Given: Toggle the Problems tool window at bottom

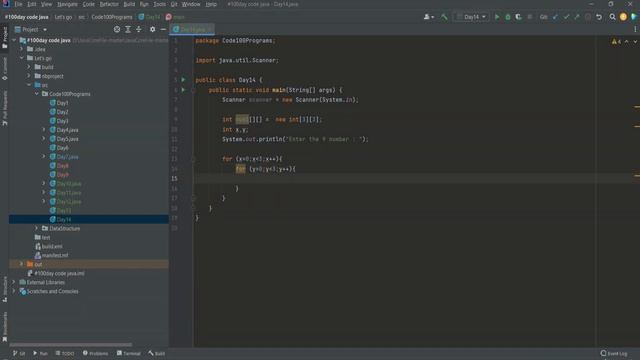Looking at the screenshot, I should tap(96, 353).
